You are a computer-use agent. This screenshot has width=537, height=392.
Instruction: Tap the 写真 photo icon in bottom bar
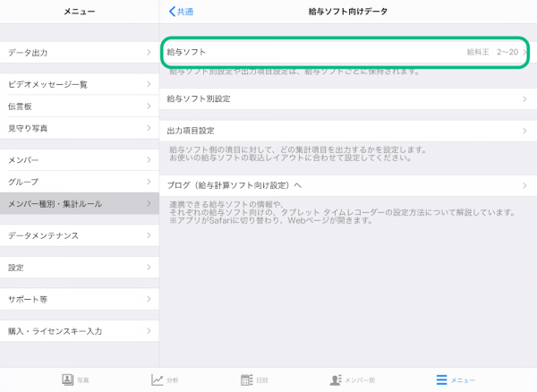67,379
